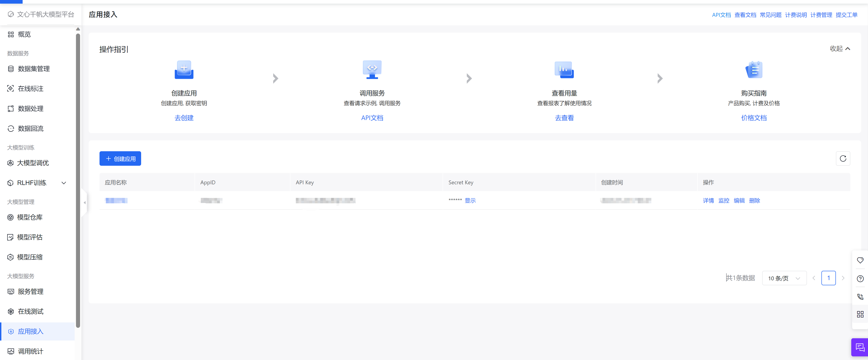
Task: Click the 创建应用 guide illustration icon
Action: pos(184,70)
